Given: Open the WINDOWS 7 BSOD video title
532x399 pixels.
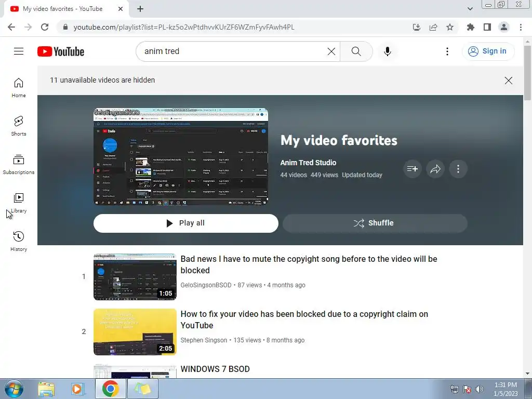Looking at the screenshot, I should (215, 369).
